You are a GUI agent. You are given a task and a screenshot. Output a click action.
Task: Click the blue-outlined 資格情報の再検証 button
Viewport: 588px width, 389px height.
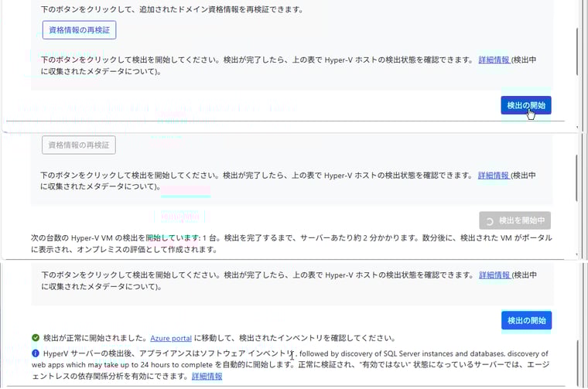(x=79, y=30)
